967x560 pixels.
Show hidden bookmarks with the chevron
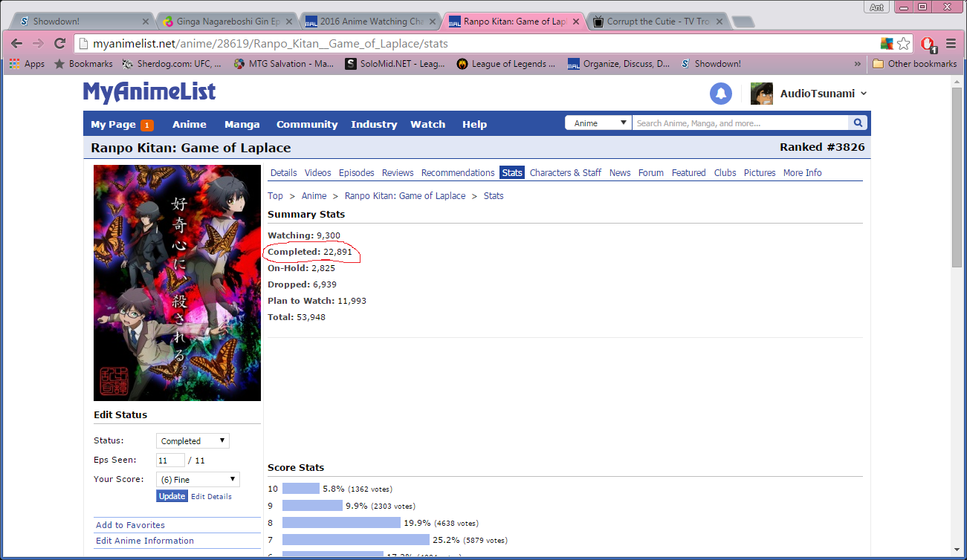pyautogui.click(x=858, y=64)
